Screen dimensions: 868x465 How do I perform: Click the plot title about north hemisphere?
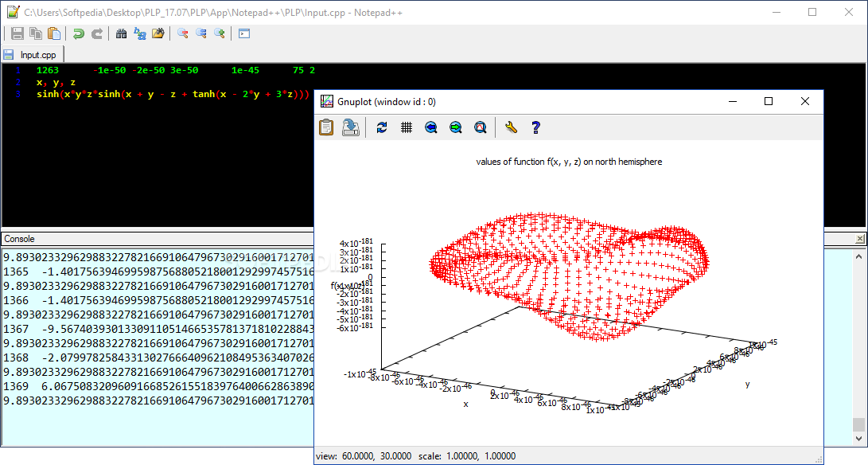569,162
